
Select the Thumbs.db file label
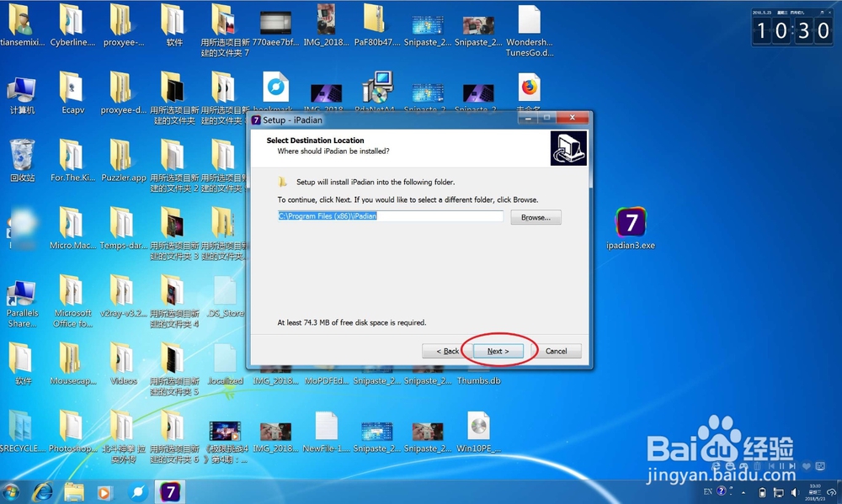478,380
